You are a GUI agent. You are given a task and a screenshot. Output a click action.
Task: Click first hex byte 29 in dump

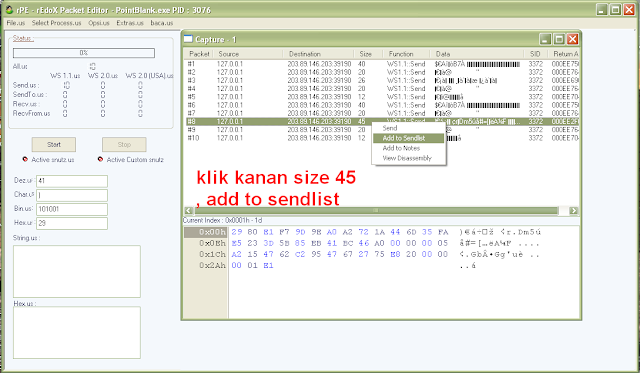(237, 232)
